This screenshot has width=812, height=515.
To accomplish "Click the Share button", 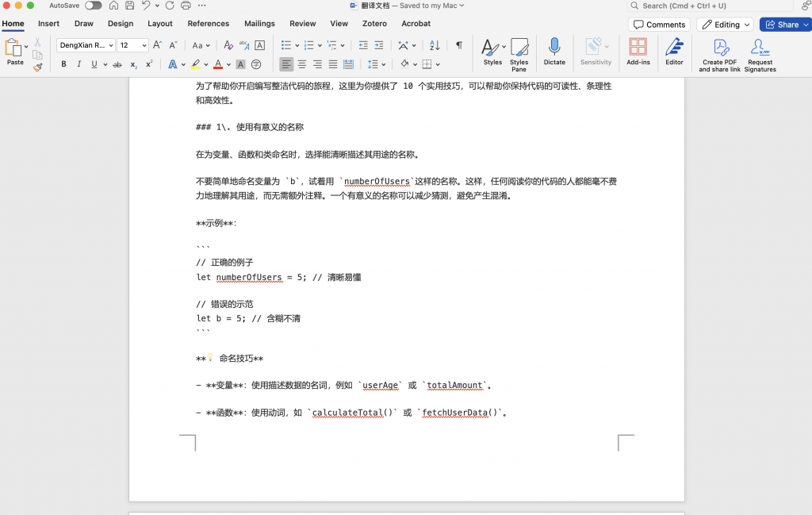I will [x=786, y=25].
